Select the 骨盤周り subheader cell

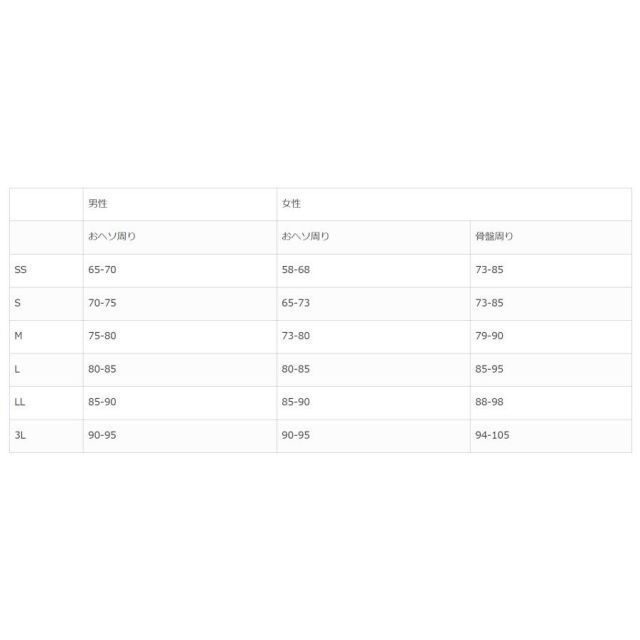click(495, 237)
